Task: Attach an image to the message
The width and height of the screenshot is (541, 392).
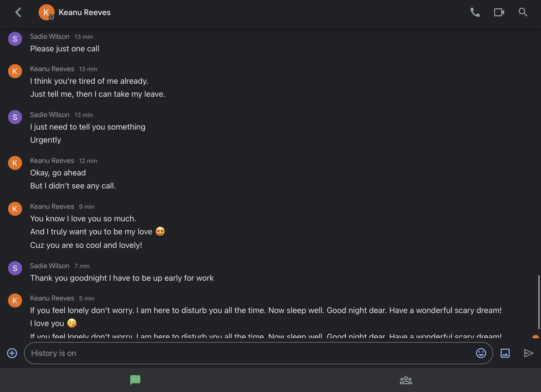Action: click(x=505, y=353)
